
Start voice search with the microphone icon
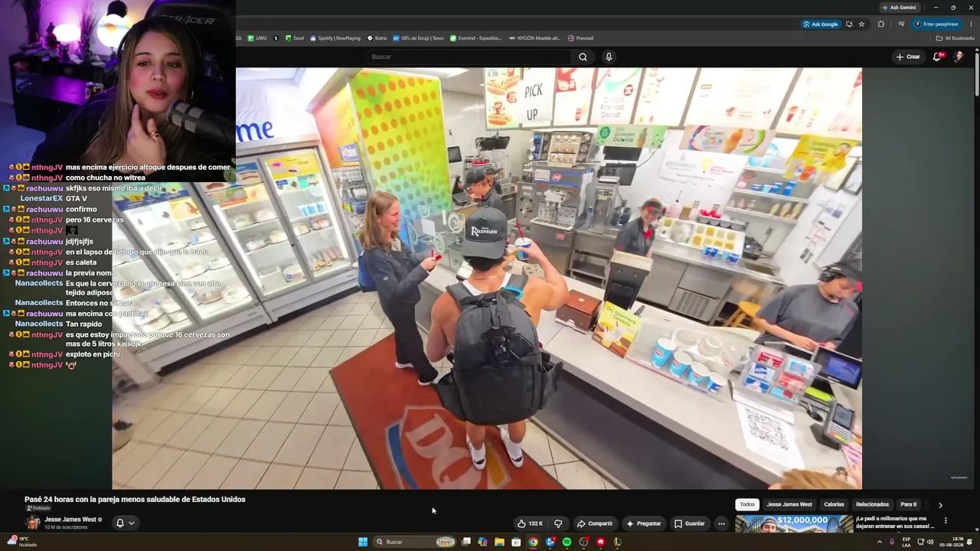coord(609,57)
